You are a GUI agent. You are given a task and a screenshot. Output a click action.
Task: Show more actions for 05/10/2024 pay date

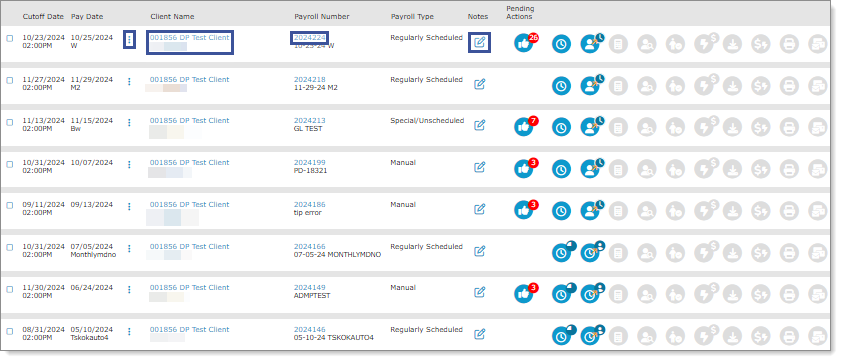pos(129,331)
